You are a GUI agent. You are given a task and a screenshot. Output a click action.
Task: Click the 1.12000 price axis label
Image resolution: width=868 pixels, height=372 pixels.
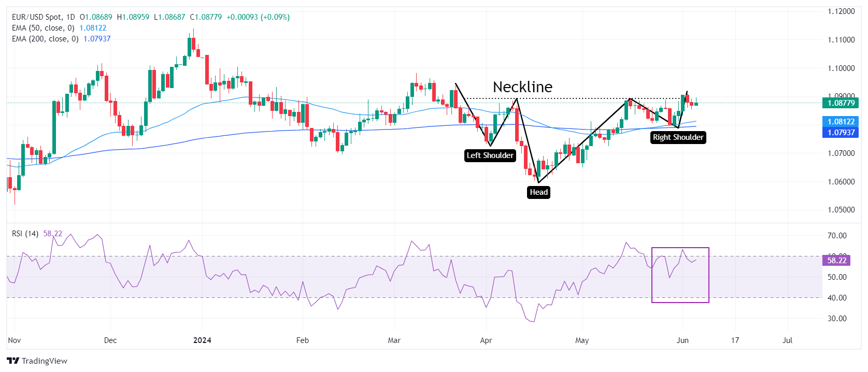tap(841, 11)
